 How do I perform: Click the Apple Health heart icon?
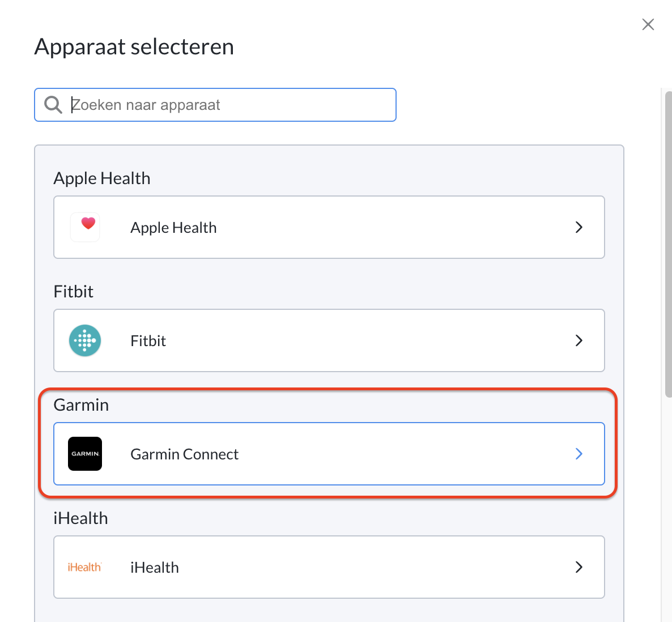(x=85, y=227)
